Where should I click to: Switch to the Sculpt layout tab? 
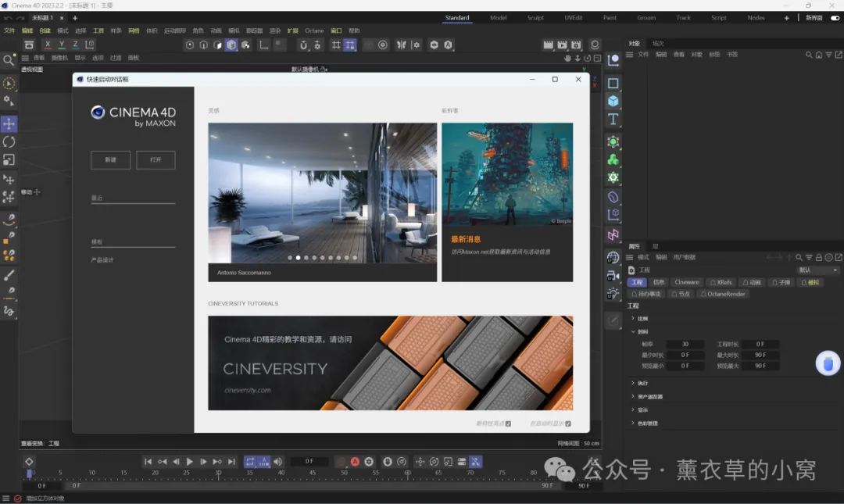pos(535,18)
